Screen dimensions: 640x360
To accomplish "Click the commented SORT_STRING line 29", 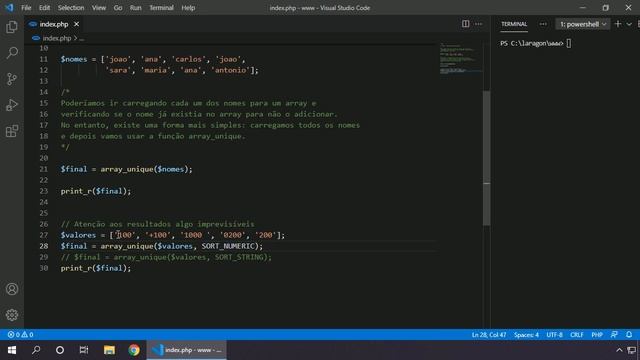I will (166, 257).
